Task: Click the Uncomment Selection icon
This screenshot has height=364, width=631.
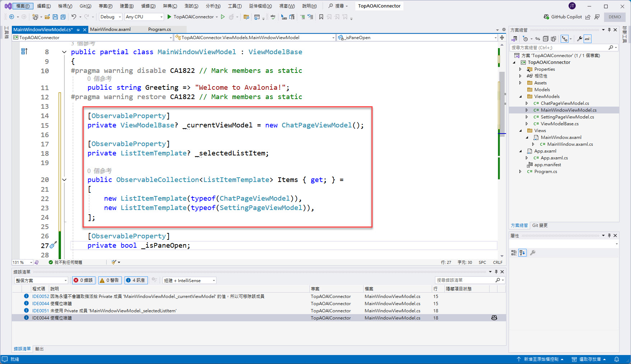Action: click(x=310, y=17)
